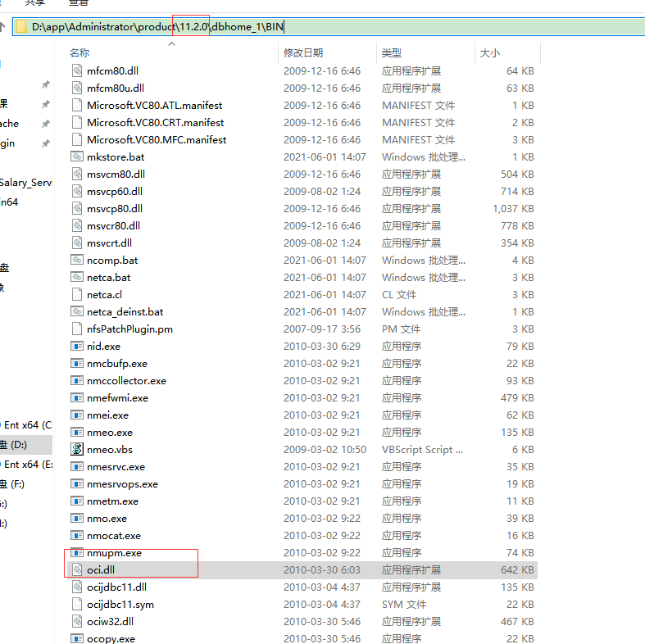Click the VBScript Script type cell
The width and height of the screenshot is (645, 644).
coord(422,450)
